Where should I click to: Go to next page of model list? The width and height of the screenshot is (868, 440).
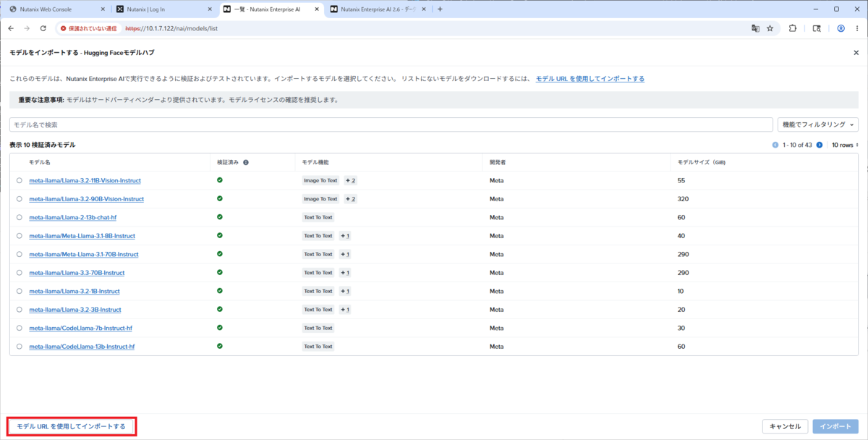(x=820, y=145)
